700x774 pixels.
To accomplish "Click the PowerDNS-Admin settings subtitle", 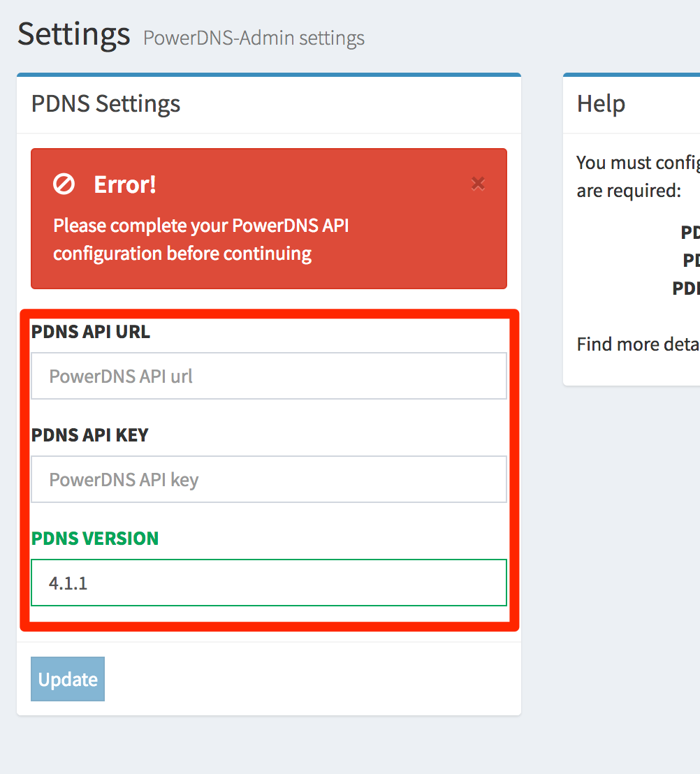I will pyautogui.click(x=254, y=38).
